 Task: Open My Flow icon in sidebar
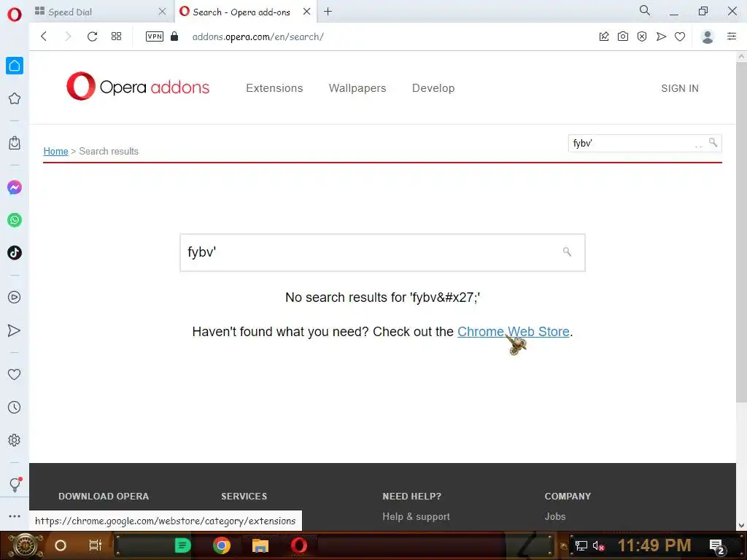click(15, 330)
